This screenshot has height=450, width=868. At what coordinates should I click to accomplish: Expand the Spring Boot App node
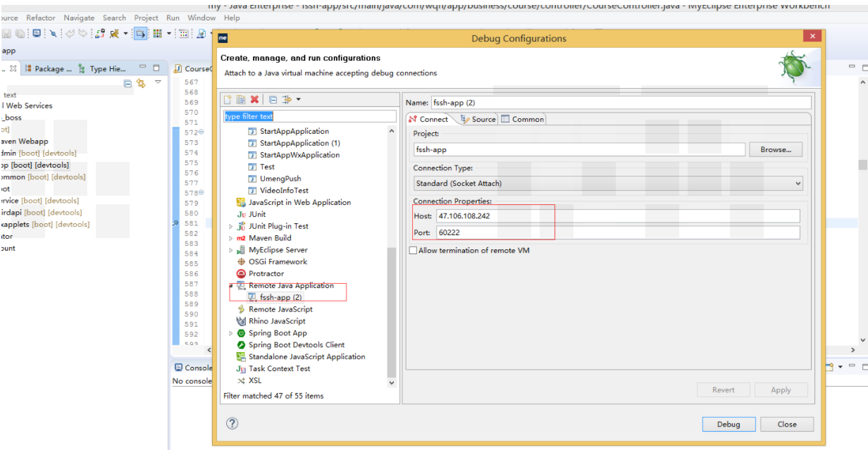coord(230,333)
